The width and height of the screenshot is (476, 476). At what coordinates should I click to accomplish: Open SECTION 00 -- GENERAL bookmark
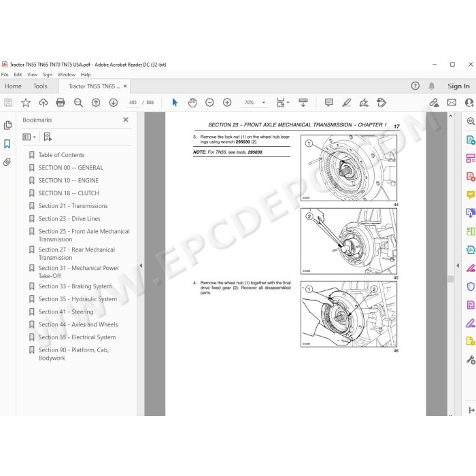pos(71,167)
